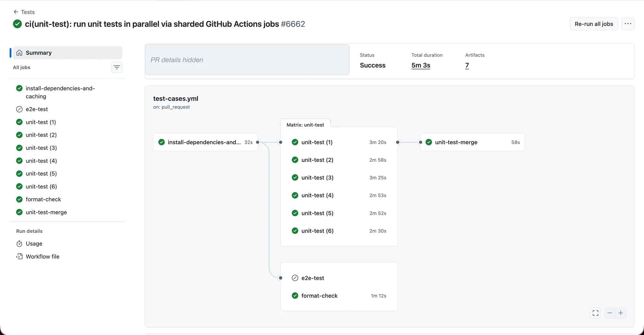
Task: Open unit-test (5) node in the matrix
Action: [x=339, y=213]
